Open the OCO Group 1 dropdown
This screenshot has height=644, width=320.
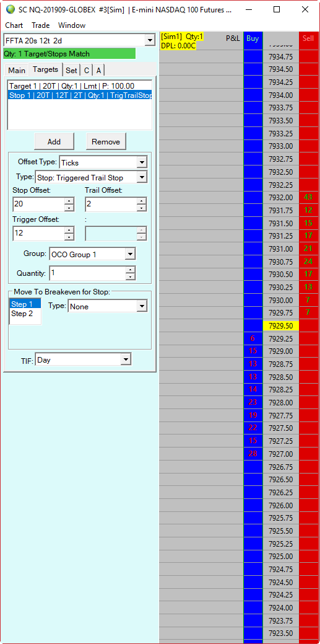pyautogui.click(x=129, y=254)
